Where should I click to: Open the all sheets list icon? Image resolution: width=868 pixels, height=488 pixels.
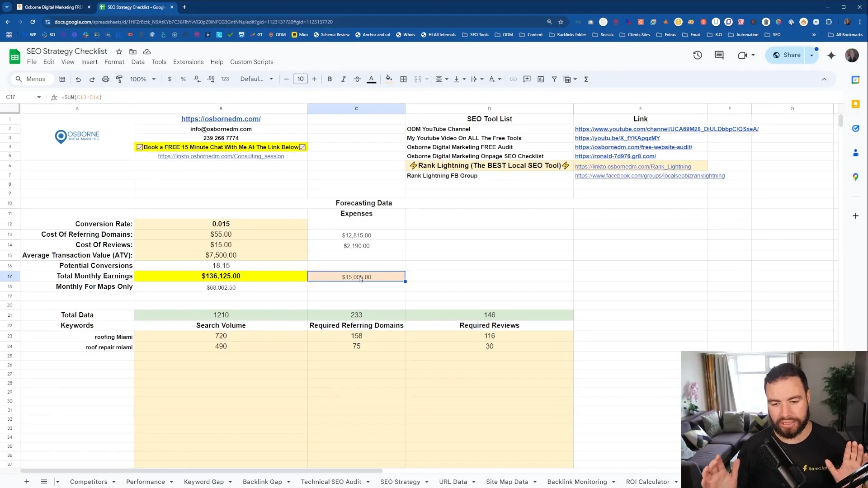[x=44, y=482]
